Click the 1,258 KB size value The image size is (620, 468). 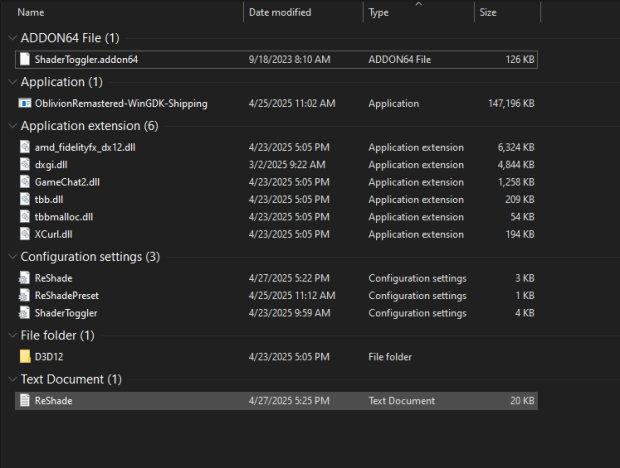(x=516, y=182)
